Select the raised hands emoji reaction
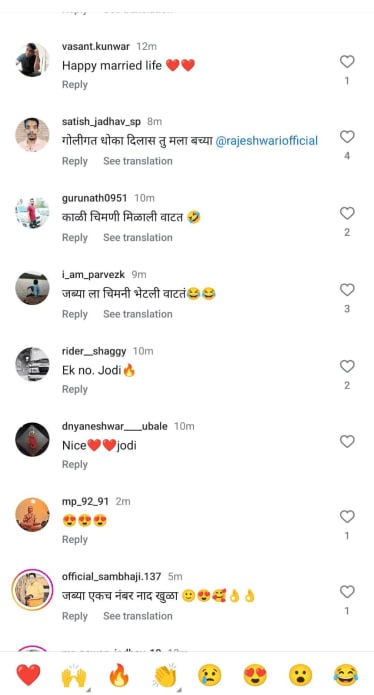The width and height of the screenshot is (374, 695). point(74,675)
